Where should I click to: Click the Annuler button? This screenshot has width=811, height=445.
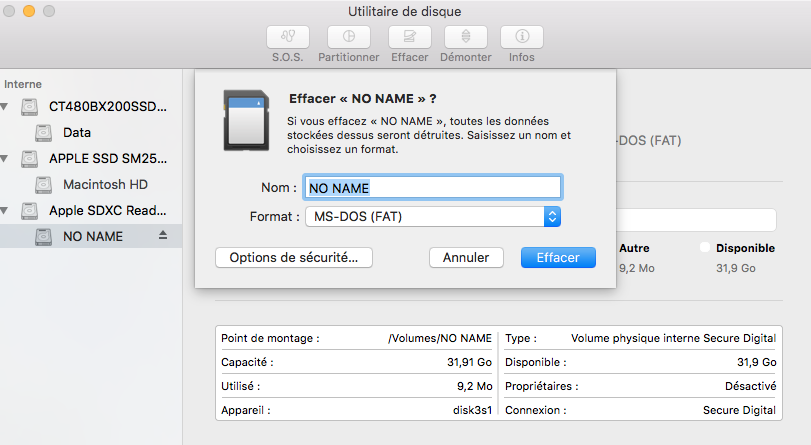click(466, 258)
